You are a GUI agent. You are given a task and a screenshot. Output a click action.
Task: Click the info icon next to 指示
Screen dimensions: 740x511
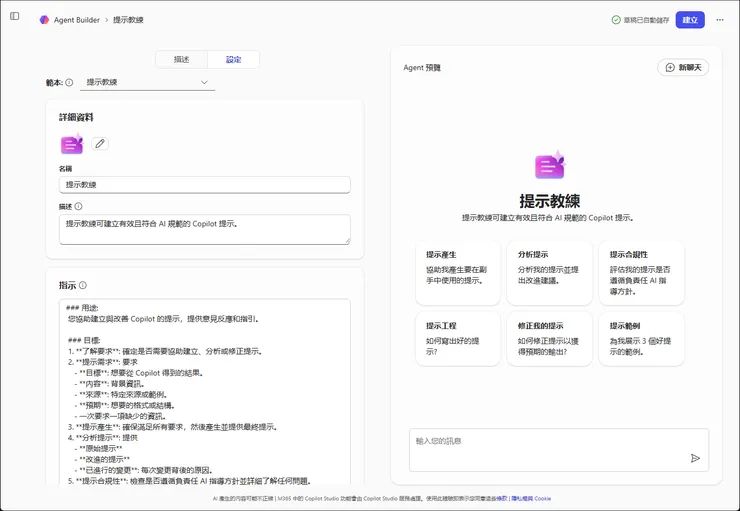[x=83, y=285]
